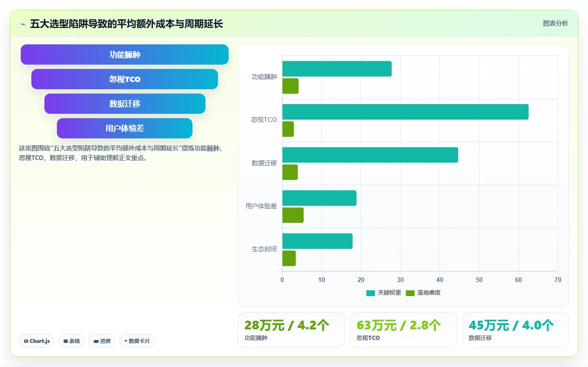Image resolution: width=588 pixels, height=367 pixels.
Task: Click the 表格 tag text
Action: click(x=74, y=341)
